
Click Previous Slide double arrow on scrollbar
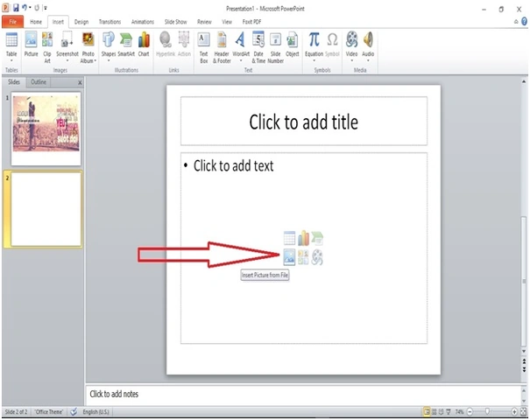pyautogui.click(x=524, y=361)
